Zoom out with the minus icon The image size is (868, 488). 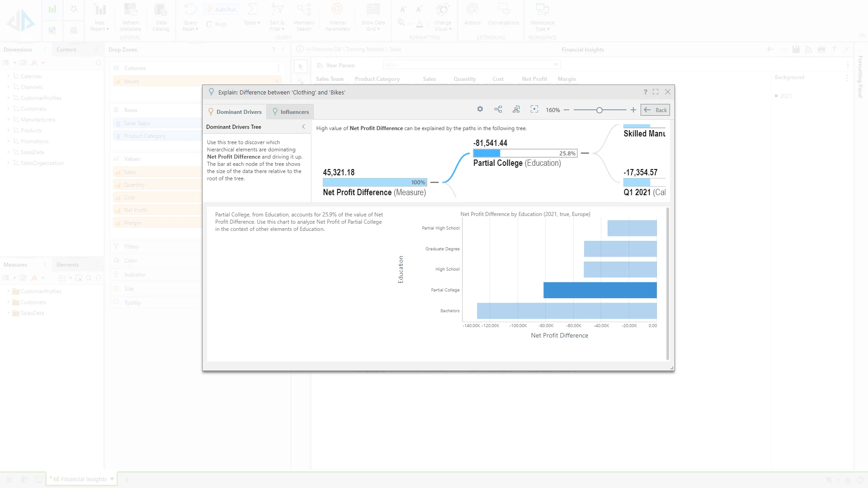point(566,110)
